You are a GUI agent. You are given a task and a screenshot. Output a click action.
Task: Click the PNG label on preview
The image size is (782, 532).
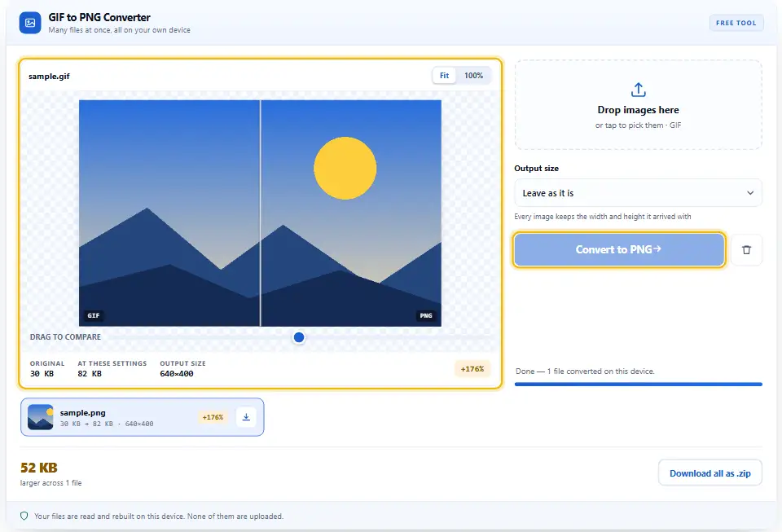pyautogui.click(x=426, y=315)
